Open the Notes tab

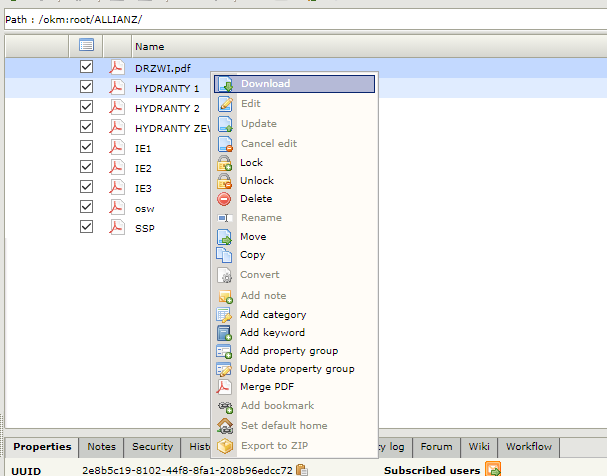pyautogui.click(x=101, y=447)
